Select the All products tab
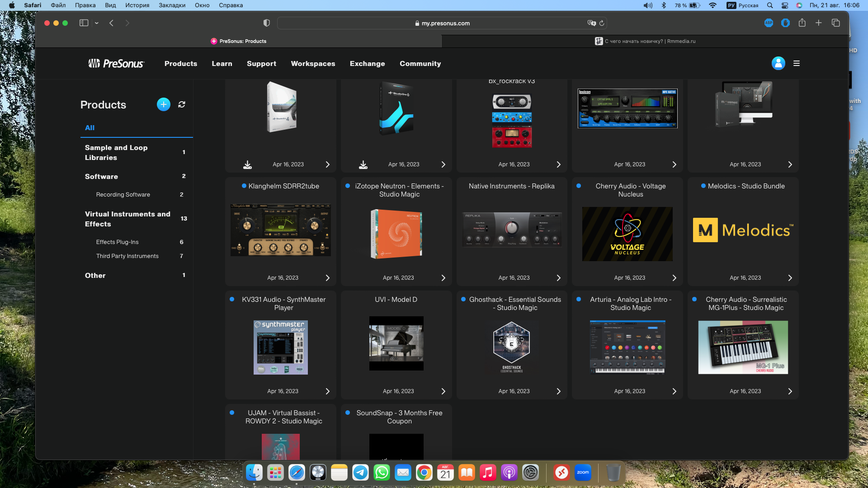The height and width of the screenshot is (488, 868). coord(90,128)
